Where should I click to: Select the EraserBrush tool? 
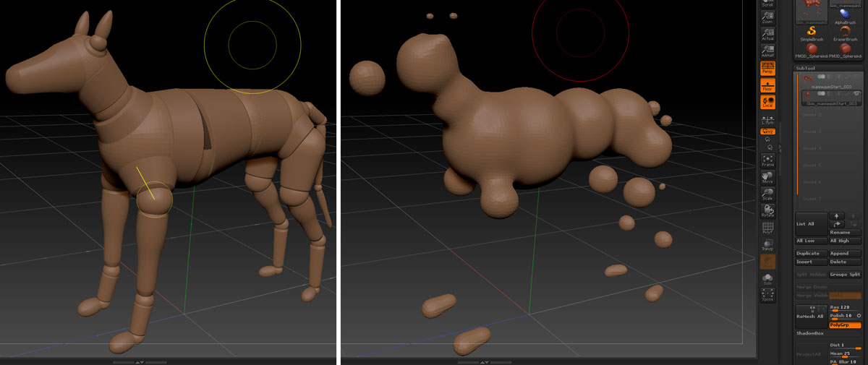click(x=845, y=33)
